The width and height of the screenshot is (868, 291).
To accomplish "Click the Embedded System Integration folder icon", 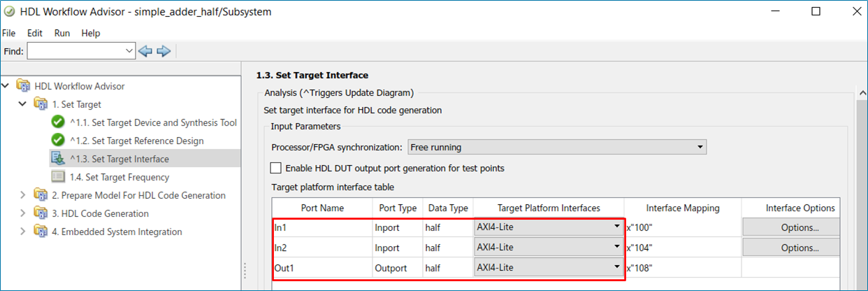I will coord(41,232).
